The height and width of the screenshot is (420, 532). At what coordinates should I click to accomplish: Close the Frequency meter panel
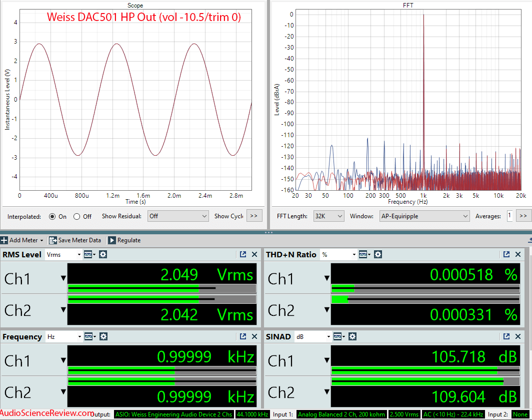tap(254, 337)
